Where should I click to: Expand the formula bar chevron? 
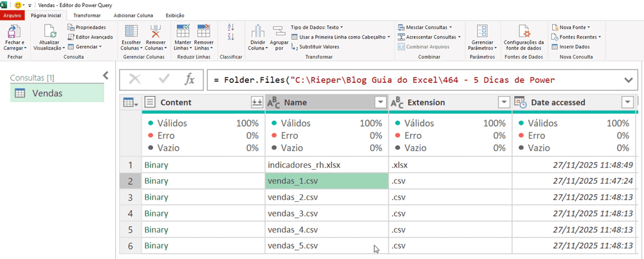[x=629, y=80]
